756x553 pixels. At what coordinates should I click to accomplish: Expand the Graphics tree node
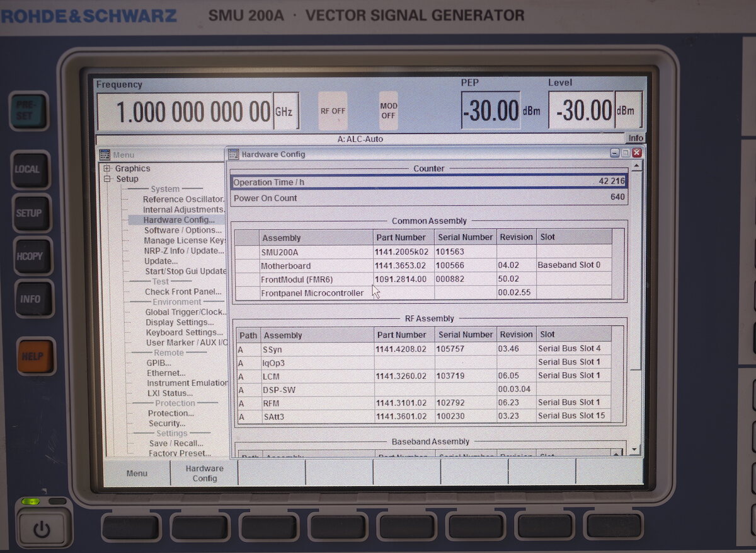click(107, 168)
